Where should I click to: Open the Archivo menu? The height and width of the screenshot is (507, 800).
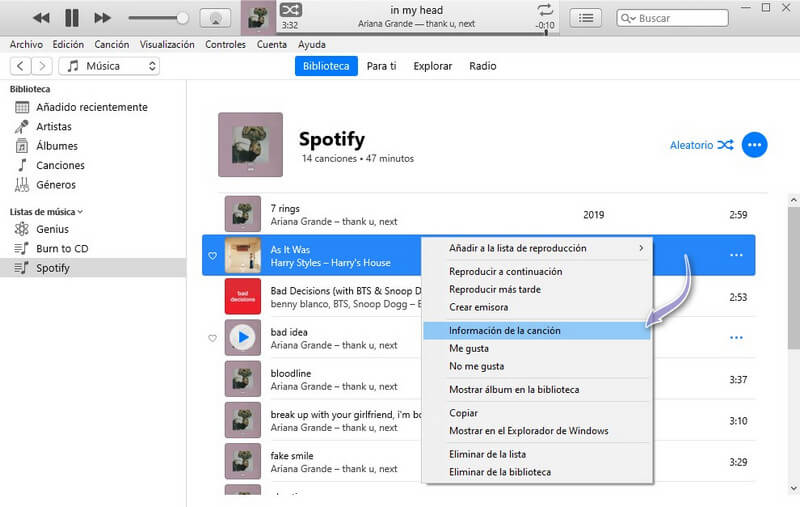pos(26,44)
